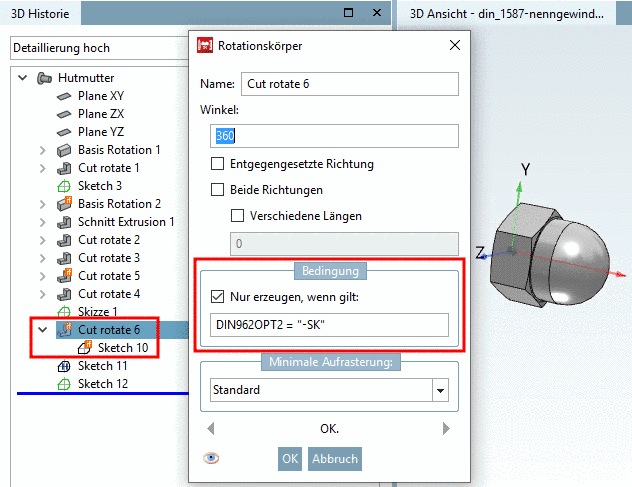632x487 pixels.
Task: Select the Plane ZX row text
Action: 101,114
